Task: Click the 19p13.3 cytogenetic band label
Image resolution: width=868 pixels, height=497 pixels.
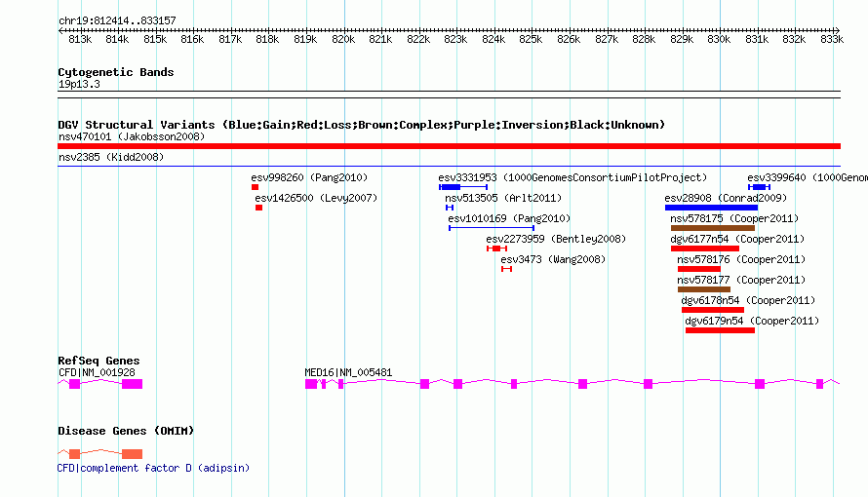Action: (x=79, y=84)
